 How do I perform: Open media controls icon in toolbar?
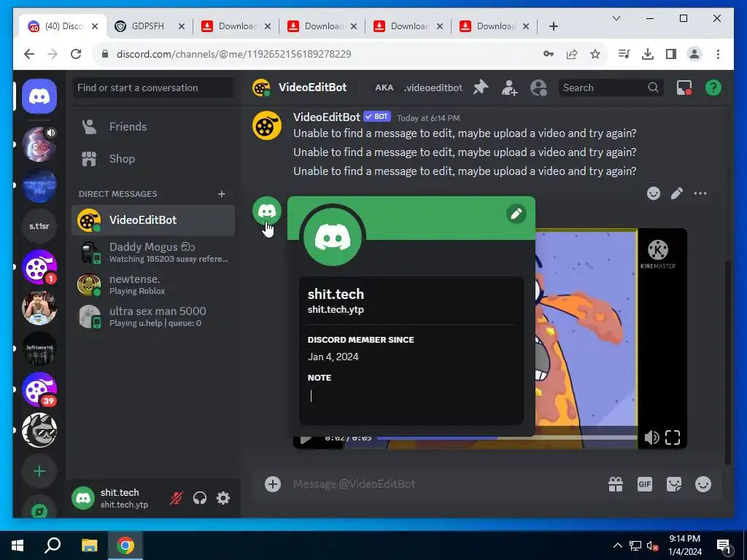coord(624,54)
